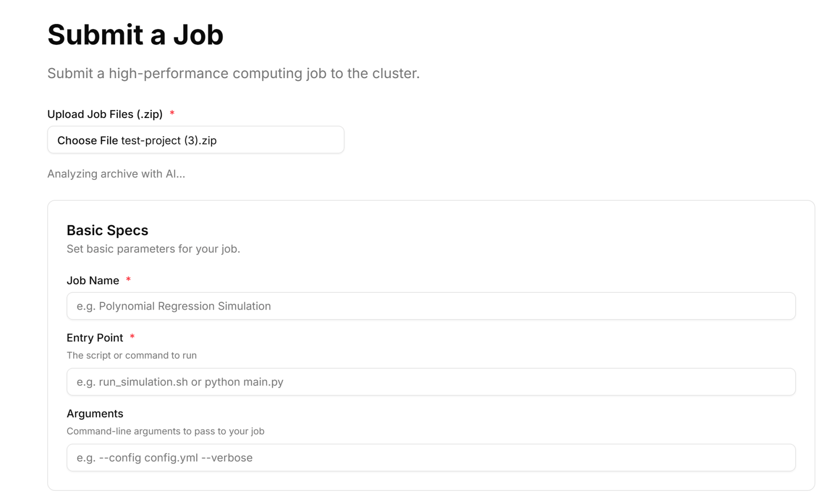The height and width of the screenshot is (504, 837).
Task: Click the Upload Job Files (.zip) label
Action: click(x=105, y=114)
